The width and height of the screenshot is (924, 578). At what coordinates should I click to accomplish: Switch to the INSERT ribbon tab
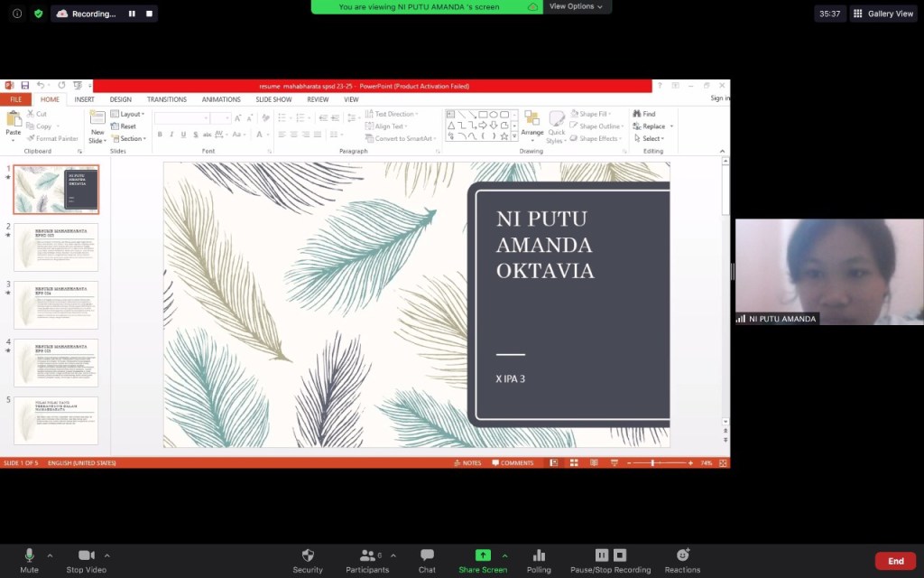[x=84, y=99]
